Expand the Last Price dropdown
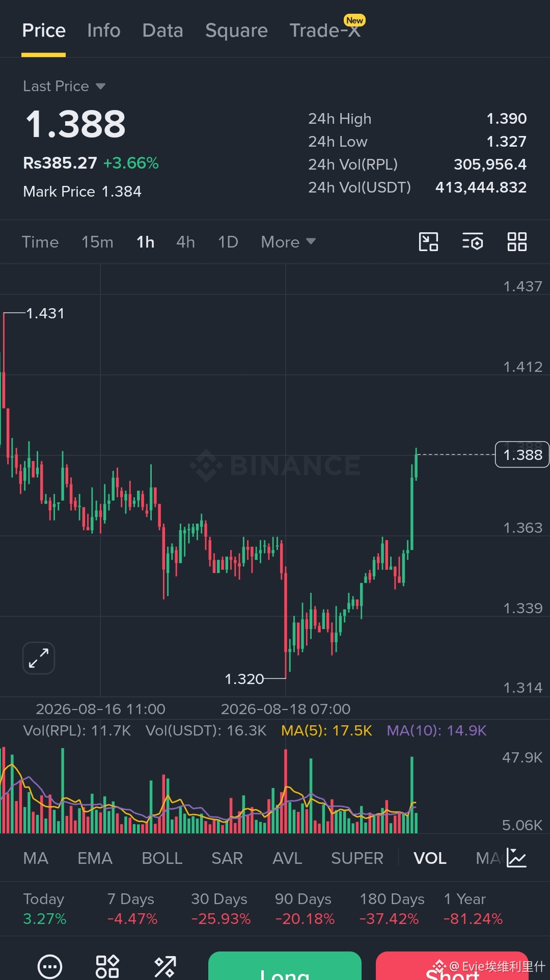The height and width of the screenshot is (980, 550). 64,86
